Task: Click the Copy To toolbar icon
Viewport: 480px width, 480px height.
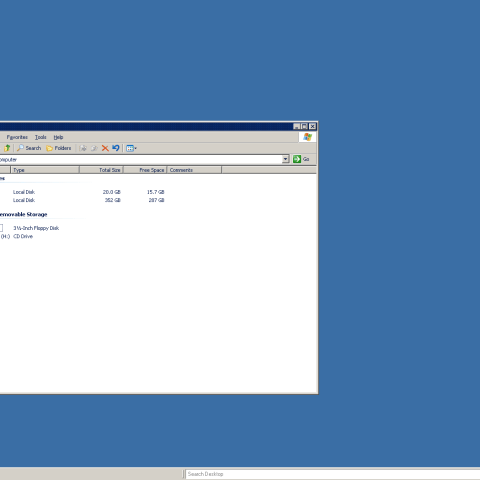Action: (94, 148)
